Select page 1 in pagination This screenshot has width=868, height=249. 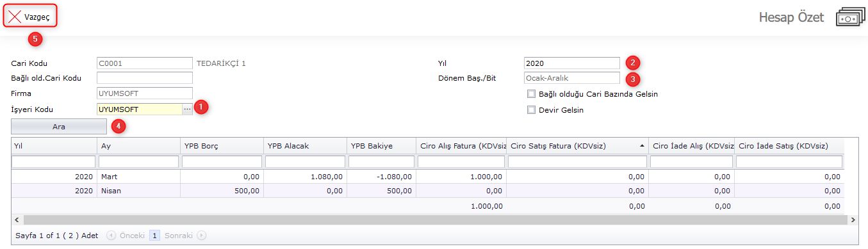pyautogui.click(x=154, y=235)
